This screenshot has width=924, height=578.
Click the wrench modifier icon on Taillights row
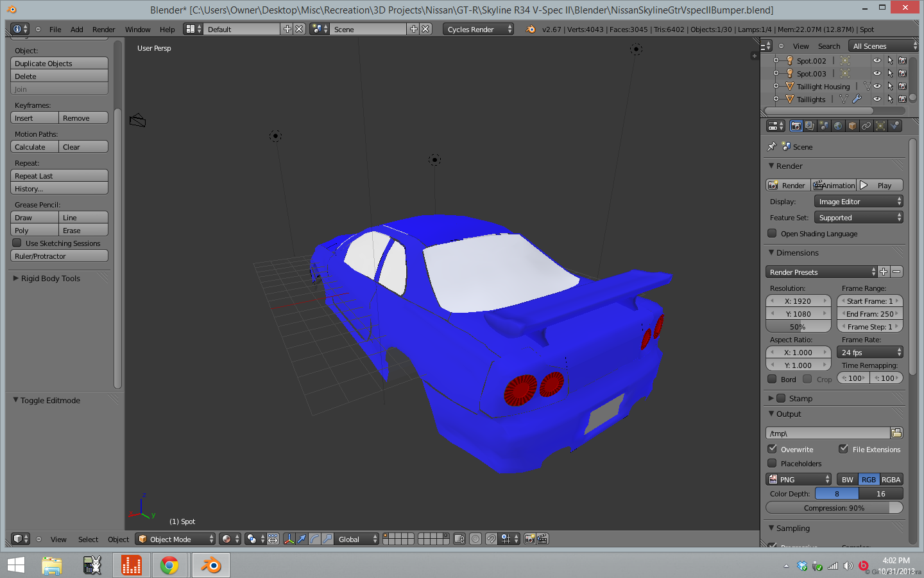[x=857, y=99]
